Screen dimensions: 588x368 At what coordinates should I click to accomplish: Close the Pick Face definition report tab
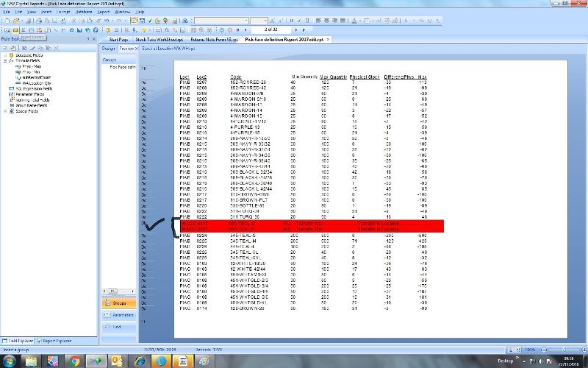(328, 39)
